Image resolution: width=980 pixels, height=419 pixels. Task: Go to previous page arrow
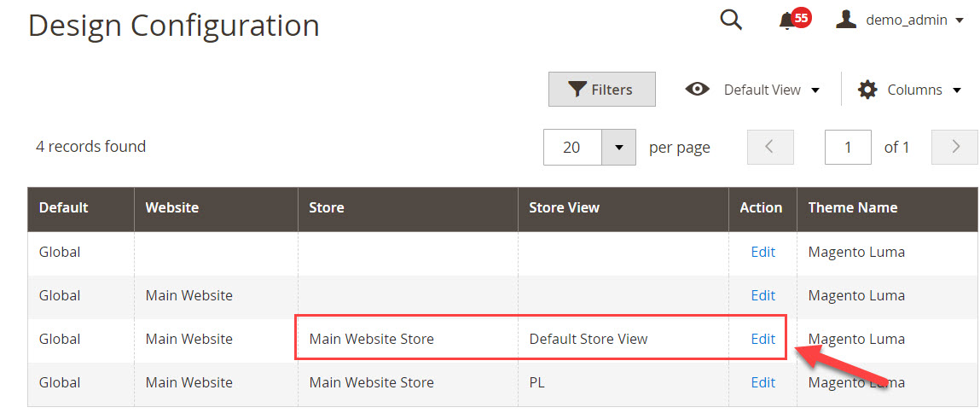point(770,147)
